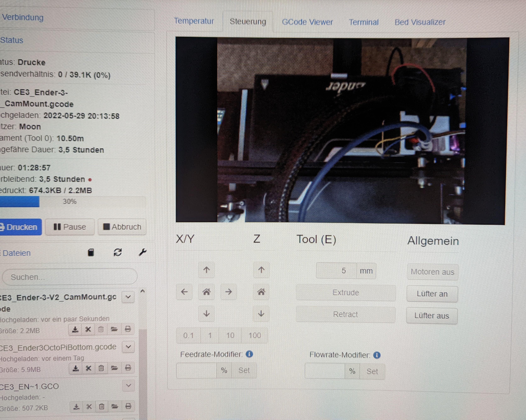Open the Temperatur tab

click(194, 21)
